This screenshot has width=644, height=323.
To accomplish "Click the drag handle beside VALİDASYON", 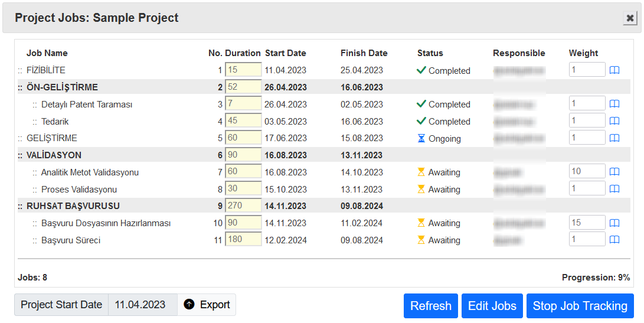I will pos(20,155).
